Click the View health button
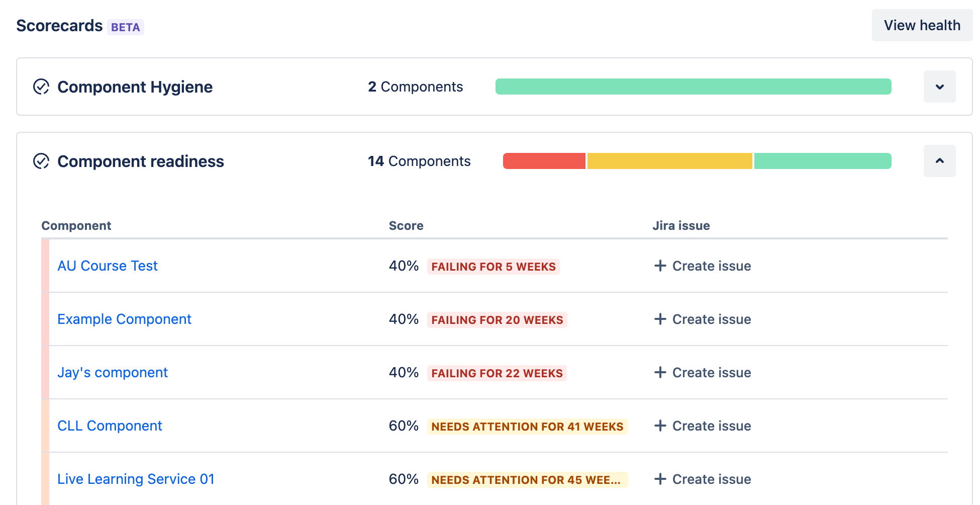This screenshot has width=980, height=505. pos(922,25)
